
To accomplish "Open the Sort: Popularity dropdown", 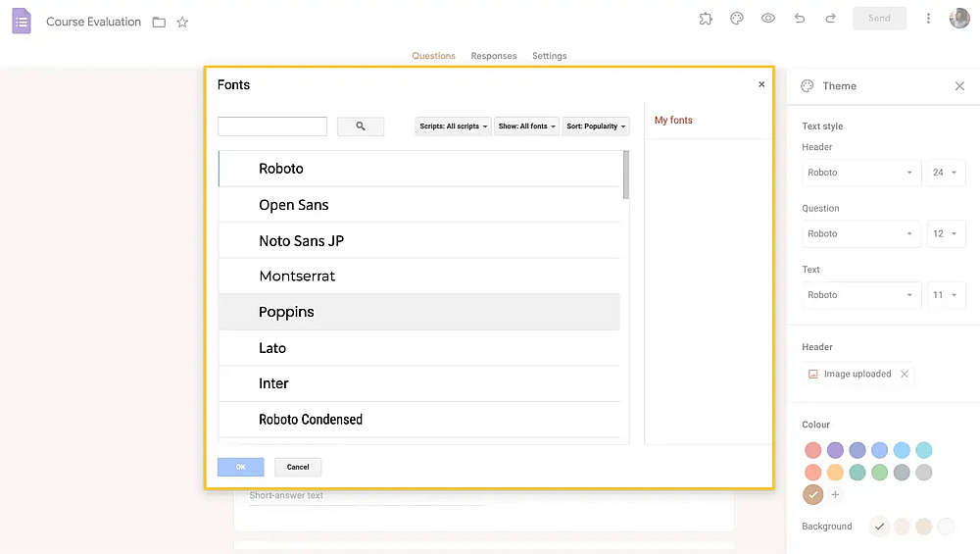I will (596, 126).
